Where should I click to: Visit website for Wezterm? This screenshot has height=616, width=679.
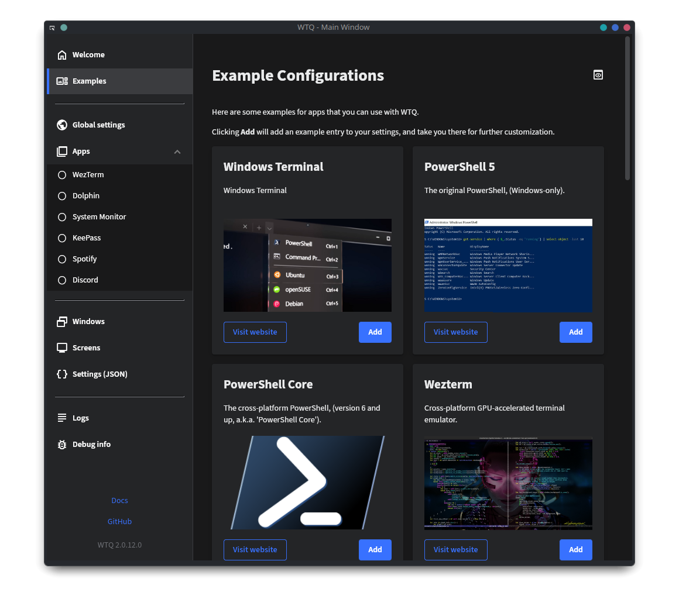(x=455, y=549)
